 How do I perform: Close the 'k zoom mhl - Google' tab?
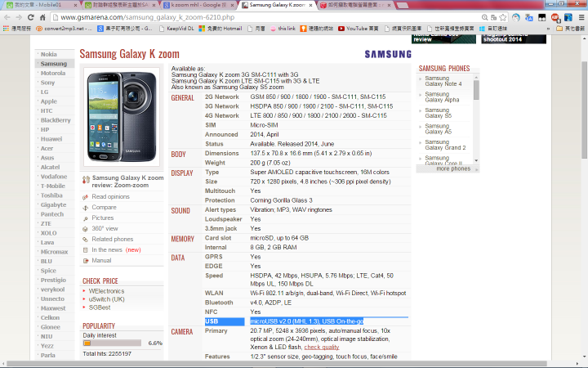[x=232, y=5]
